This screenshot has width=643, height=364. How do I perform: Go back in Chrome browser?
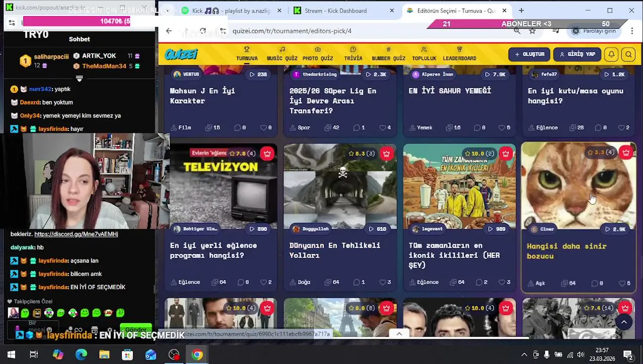tap(169, 31)
